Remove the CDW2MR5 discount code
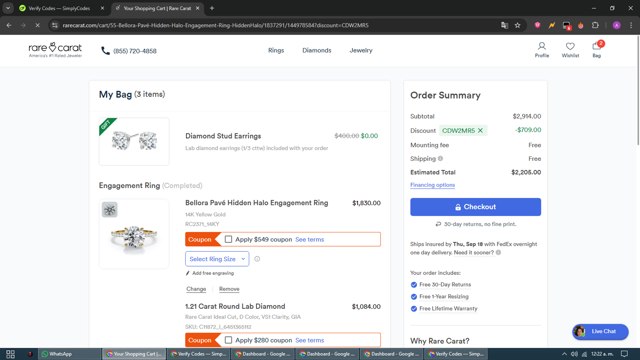Viewport: 640px width, 360px height. tap(480, 131)
